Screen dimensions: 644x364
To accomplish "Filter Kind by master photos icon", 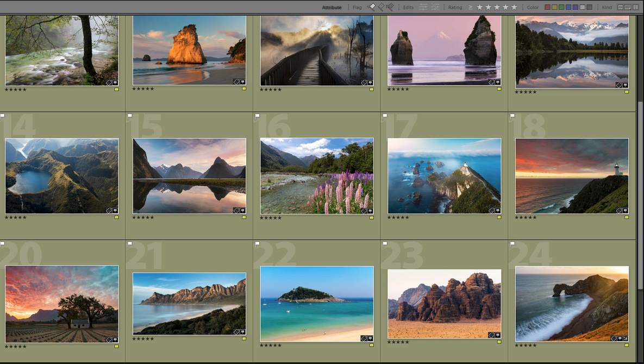I will [x=621, y=7].
